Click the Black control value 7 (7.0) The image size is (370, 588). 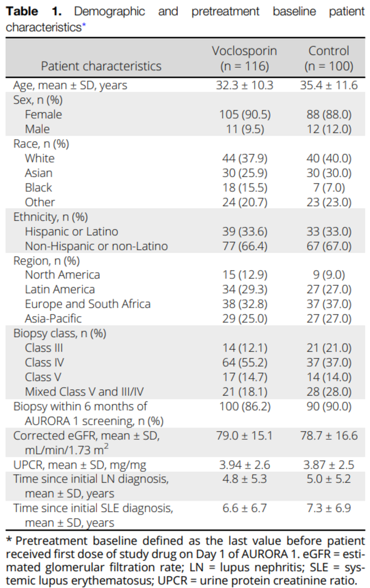tap(329, 188)
